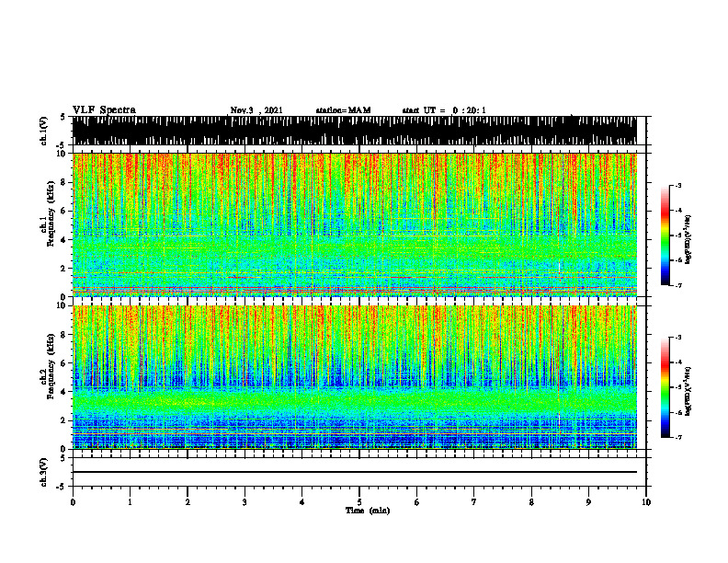This screenshot has width=728, height=563.
Task: Click the 5 tick on ch.3(V) axis
Action: pos(63,458)
